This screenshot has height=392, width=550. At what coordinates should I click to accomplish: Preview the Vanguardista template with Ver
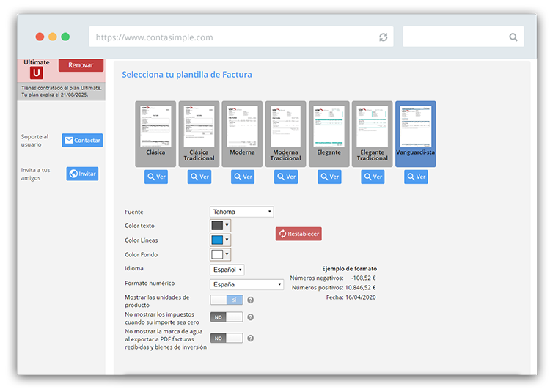416,177
